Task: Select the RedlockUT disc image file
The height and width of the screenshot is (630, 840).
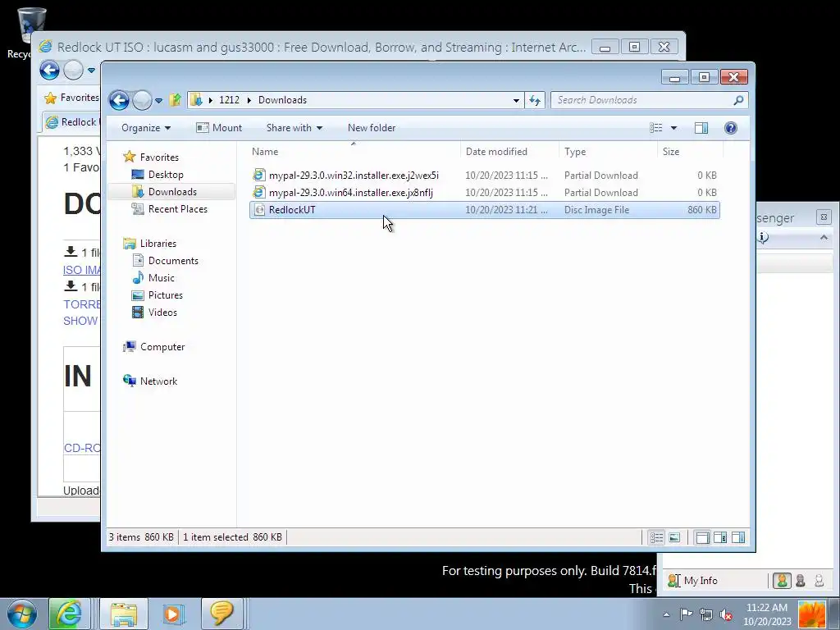Action: coord(484,209)
